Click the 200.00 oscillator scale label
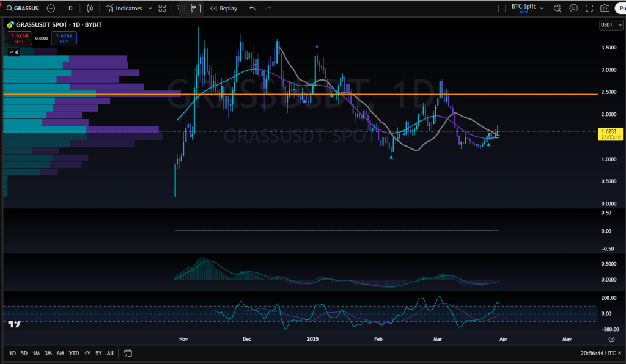The width and height of the screenshot is (626, 364). click(609, 298)
